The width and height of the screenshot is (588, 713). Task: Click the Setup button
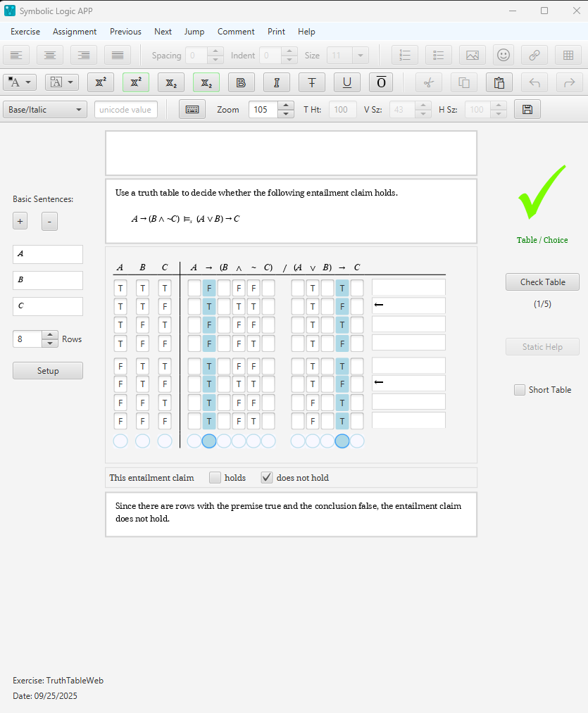click(x=48, y=370)
